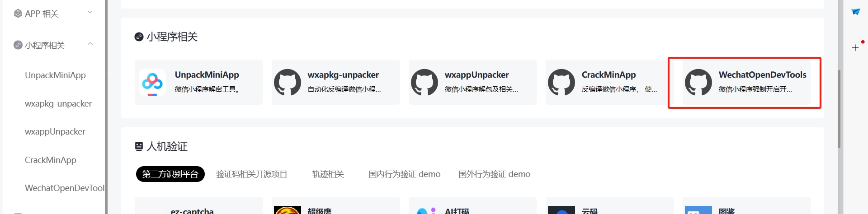Open CrackMinApp in the sidebar
Viewport: 868px width, 214px height.
(51, 160)
